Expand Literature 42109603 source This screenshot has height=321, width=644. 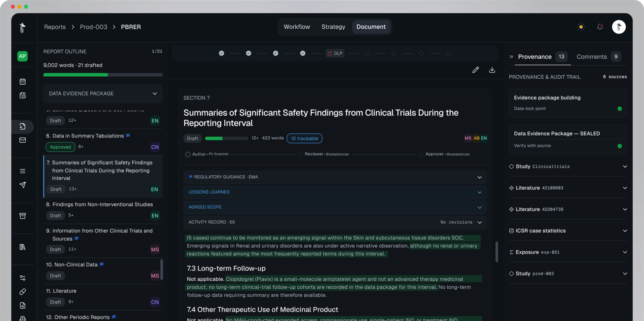pyautogui.click(x=568, y=188)
